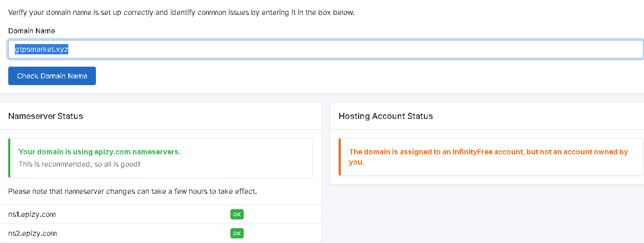Viewport: 644px width, 243px height.
Task: Click the green OK badge beside ns2.epizy.com
Action: (x=237, y=233)
